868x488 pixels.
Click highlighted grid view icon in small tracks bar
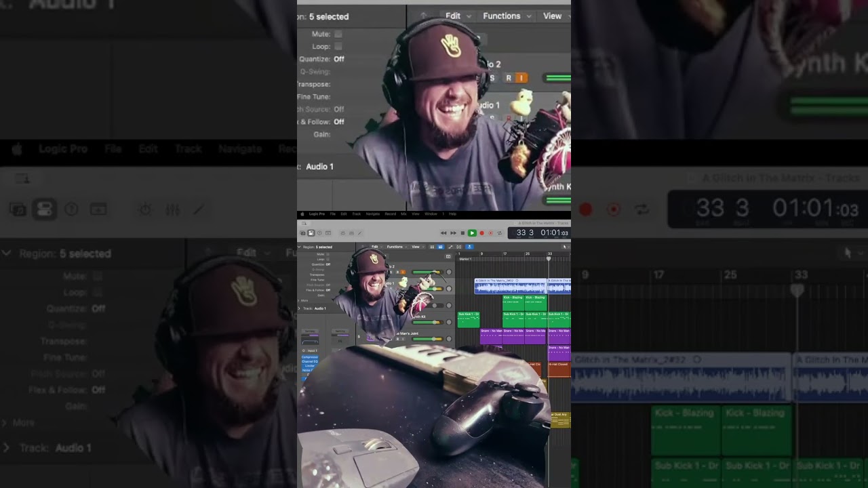coord(441,247)
